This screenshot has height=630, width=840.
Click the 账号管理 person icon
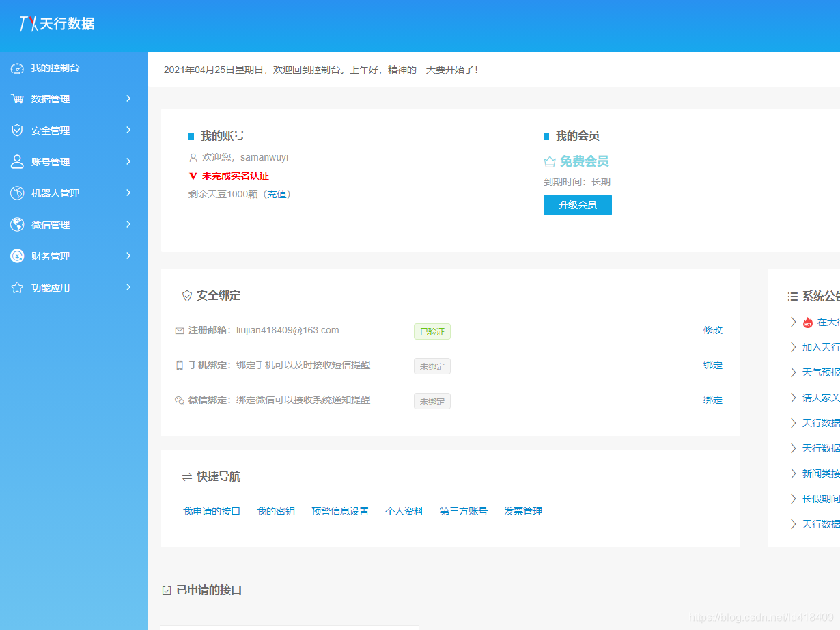click(x=16, y=162)
